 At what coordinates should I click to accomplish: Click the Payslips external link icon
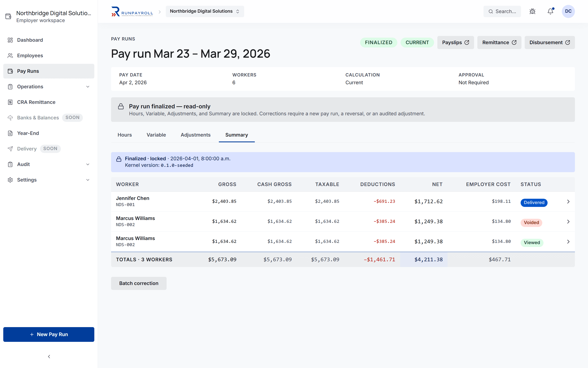click(x=467, y=43)
